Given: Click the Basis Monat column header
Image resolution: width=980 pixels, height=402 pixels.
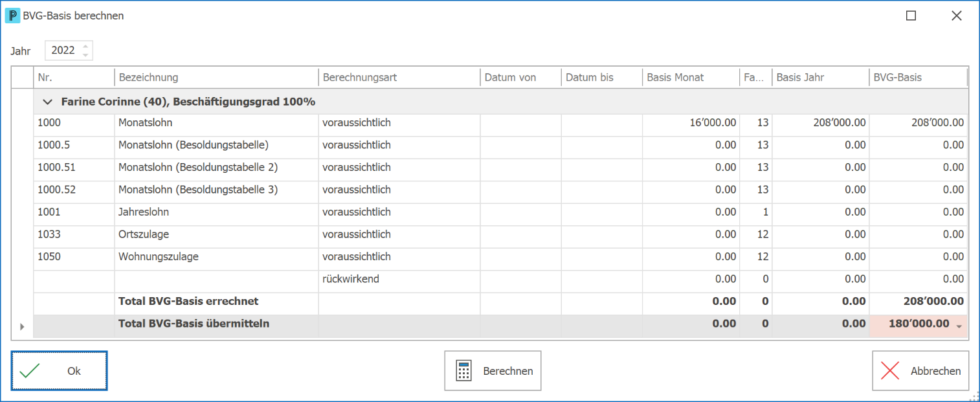Looking at the screenshot, I should 691,78.
